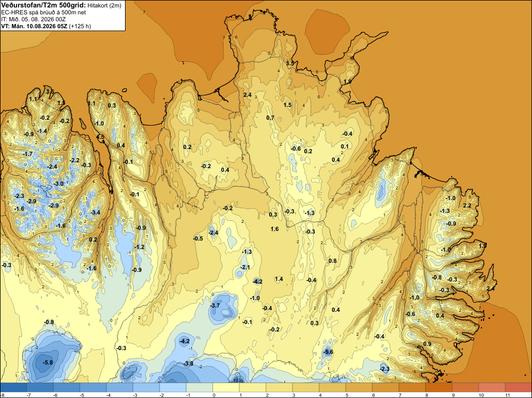Image resolution: width=532 pixels, height=398 pixels.
Task: Select the VT valid time line
Action: click(x=46, y=26)
